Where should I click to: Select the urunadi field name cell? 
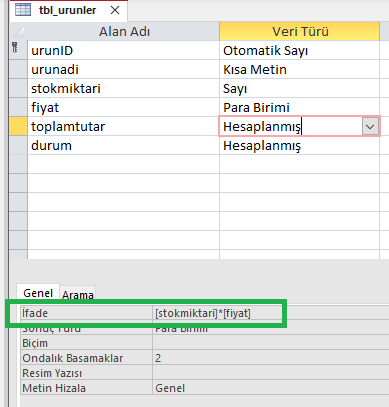tap(123, 70)
